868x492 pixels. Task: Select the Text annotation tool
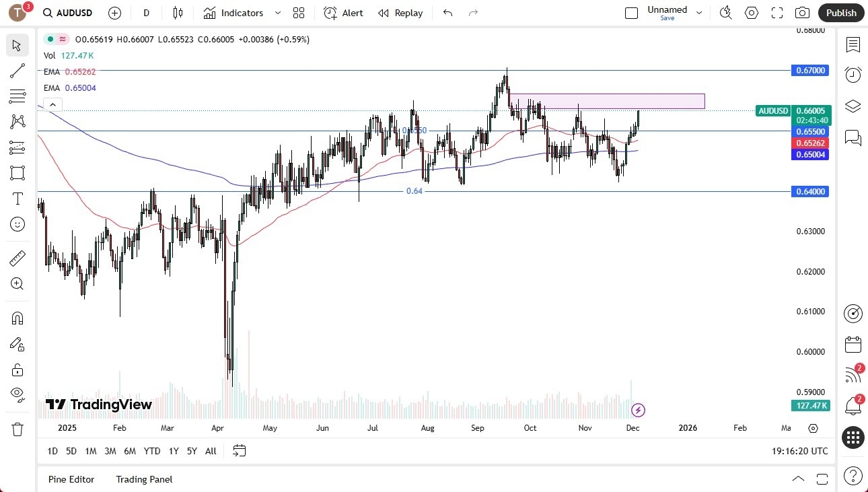point(17,199)
